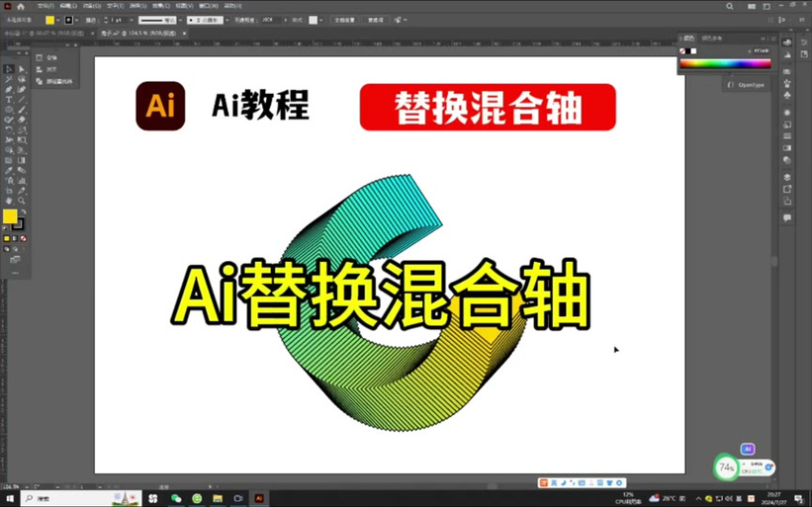The height and width of the screenshot is (507, 812).
Task: Select the Lasso tool
Action: (x=22, y=79)
